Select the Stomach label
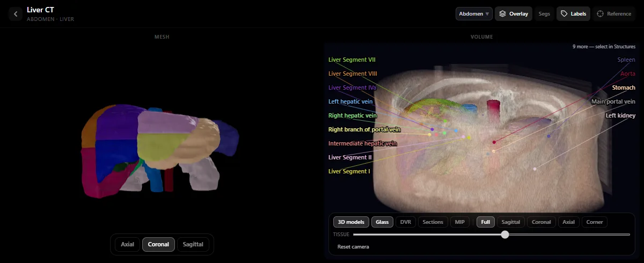This screenshot has width=644, height=263. [624, 87]
